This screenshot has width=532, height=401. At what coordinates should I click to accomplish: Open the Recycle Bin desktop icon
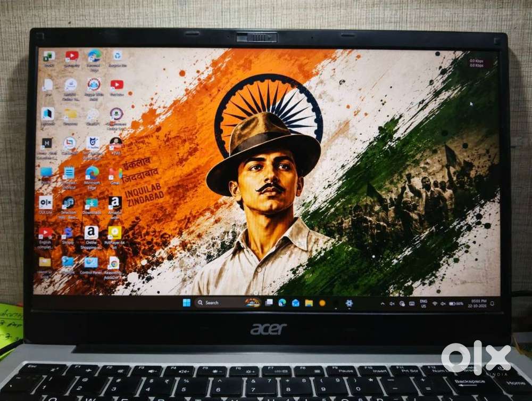[117, 59]
